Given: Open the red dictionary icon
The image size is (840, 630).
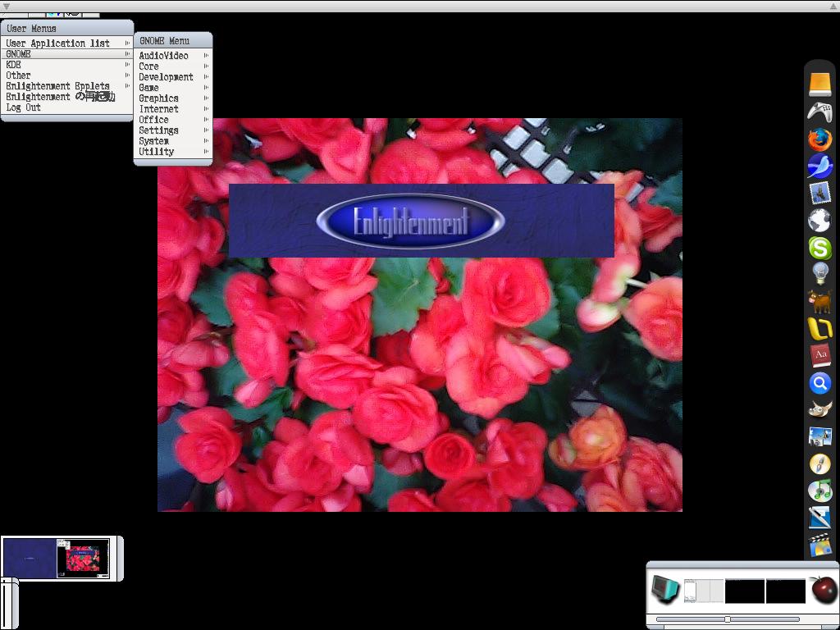Looking at the screenshot, I should pyautogui.click(x=819, y=355).
